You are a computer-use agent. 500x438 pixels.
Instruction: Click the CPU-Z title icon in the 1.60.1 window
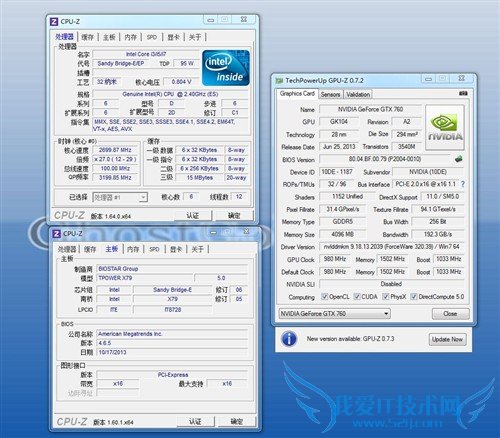click(56, 234)
